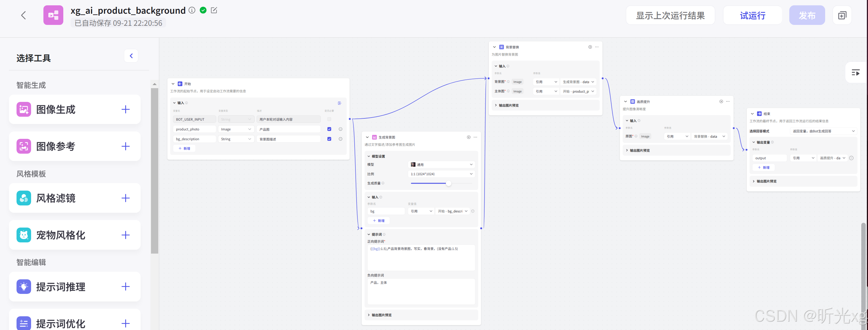Add the 提示词推理 tool with plus icon
Viewport: 868px width, 330px height.
click(125, 287)
